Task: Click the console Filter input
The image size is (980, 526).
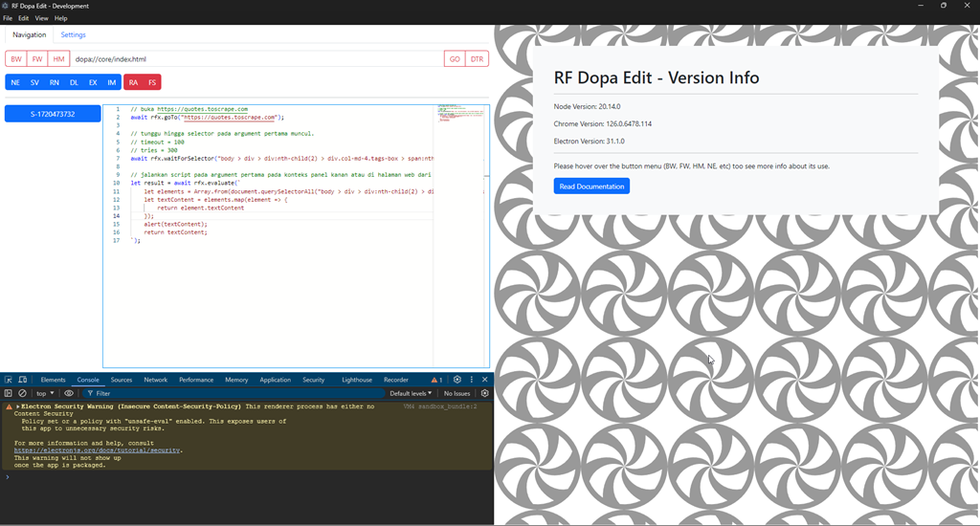Action: click(x=234, y=394)
